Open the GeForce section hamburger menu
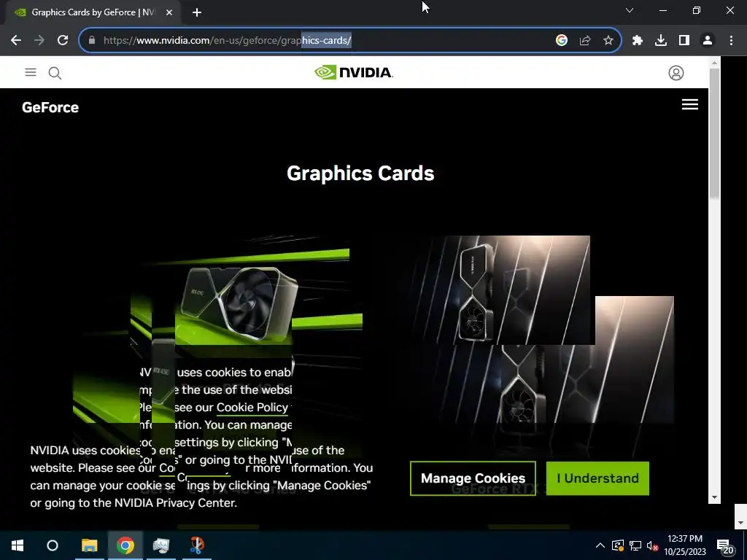This screenshot has width=747, height=560. pyautogui.click(x=690, y=104)
